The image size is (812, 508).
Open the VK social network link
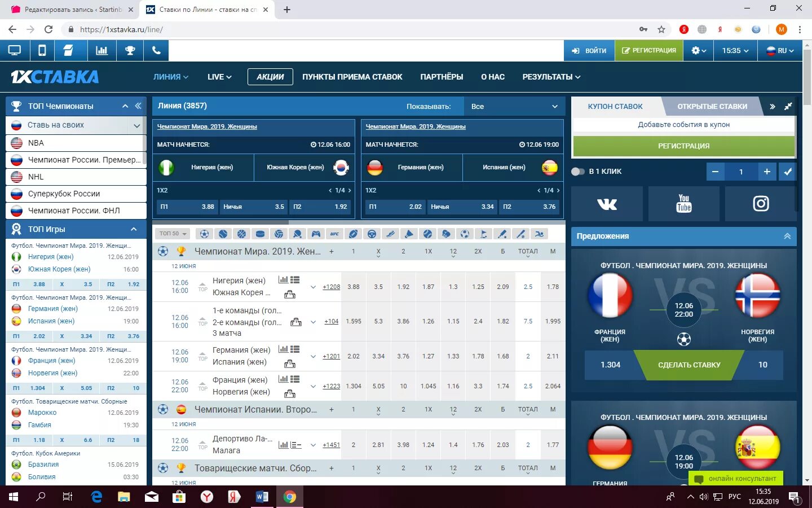tap(607, 204)
